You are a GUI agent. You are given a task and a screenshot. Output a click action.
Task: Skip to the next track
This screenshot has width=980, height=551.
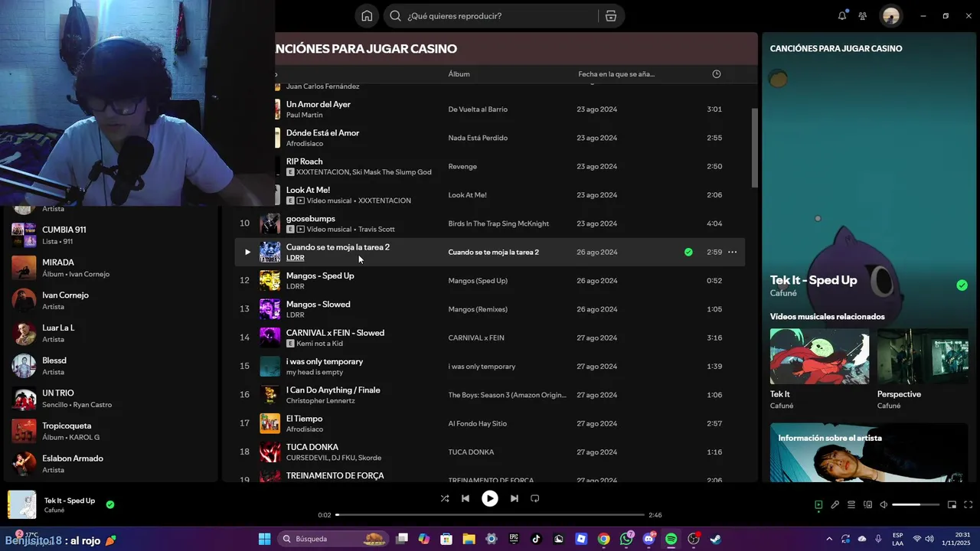[x=514, y=498]
